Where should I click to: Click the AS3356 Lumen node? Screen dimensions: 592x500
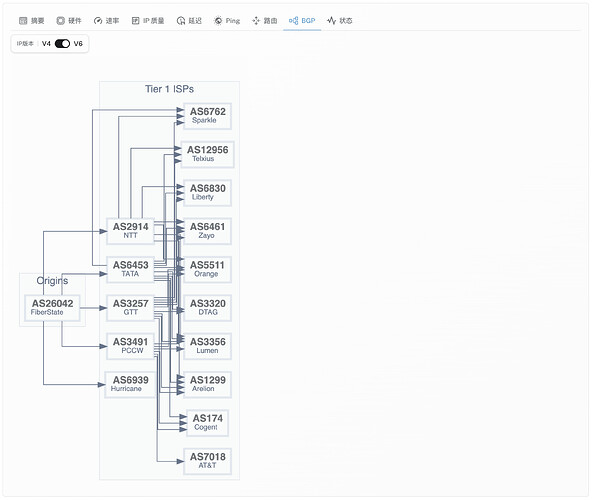pyautogui.click(x=207, y=346)
